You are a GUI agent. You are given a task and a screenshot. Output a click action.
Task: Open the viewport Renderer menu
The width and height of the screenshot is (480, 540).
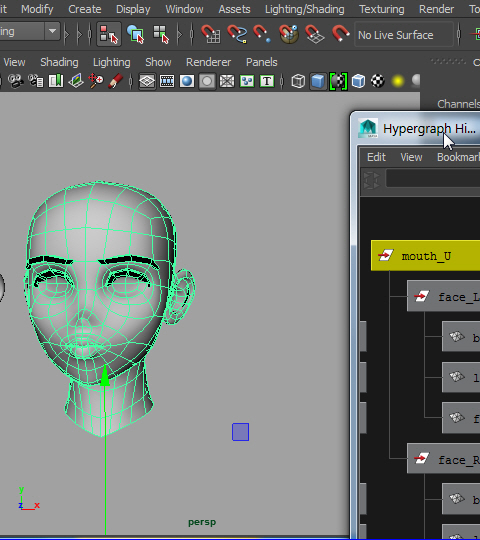click(208, 62)
